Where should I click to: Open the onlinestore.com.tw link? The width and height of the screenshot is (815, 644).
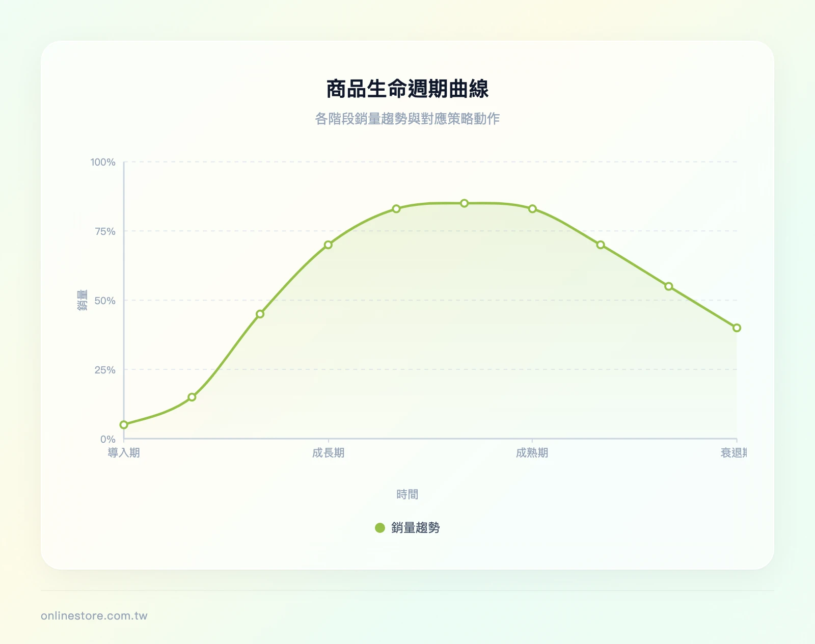(x=93, y=615)
